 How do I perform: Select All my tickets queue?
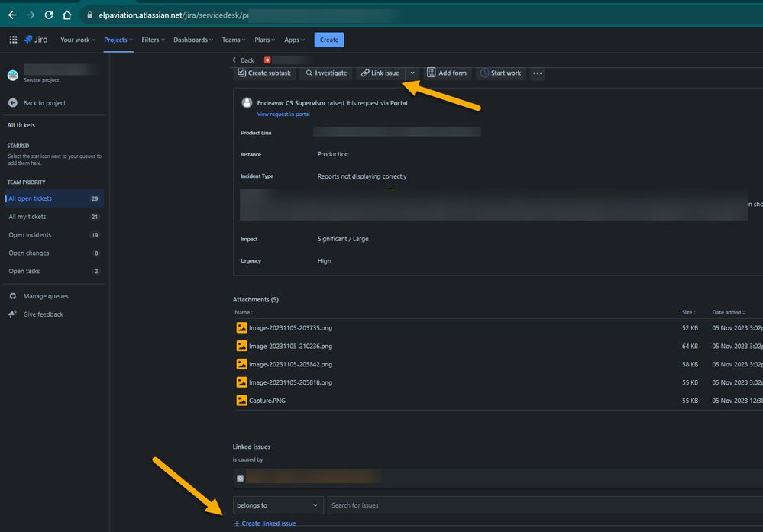click(53, 217)
